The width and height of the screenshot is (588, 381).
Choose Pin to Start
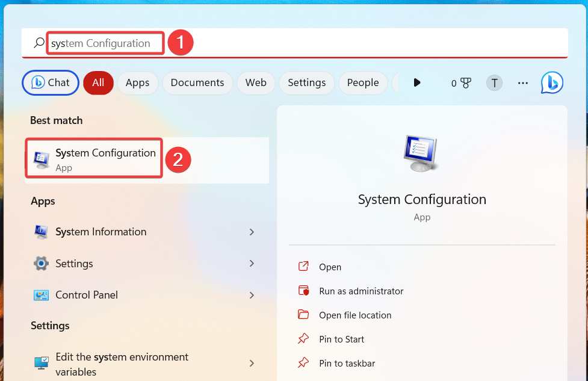click(342, 339)
